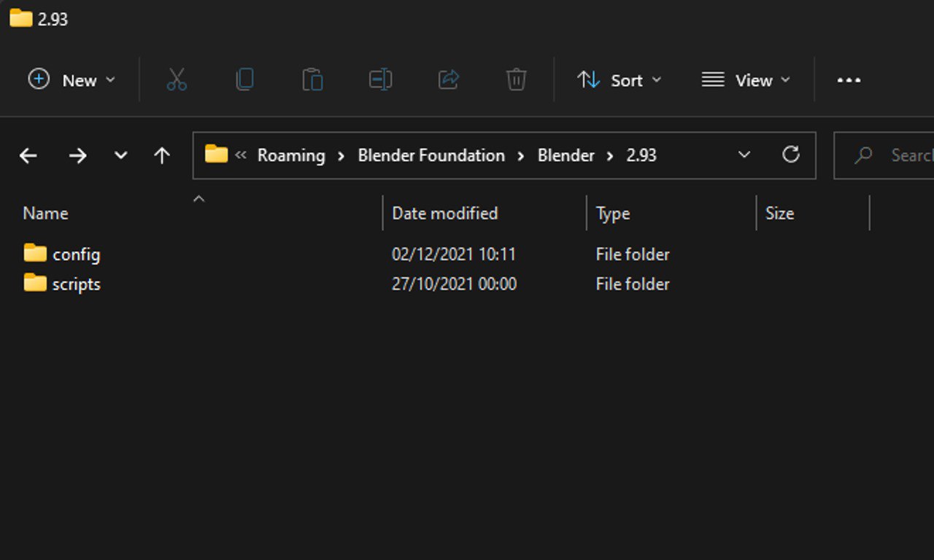The width and height of the screenshot is (934, 560).
Task: Go up one folder level
Action: pyautogui.click(x=162, y=155)
